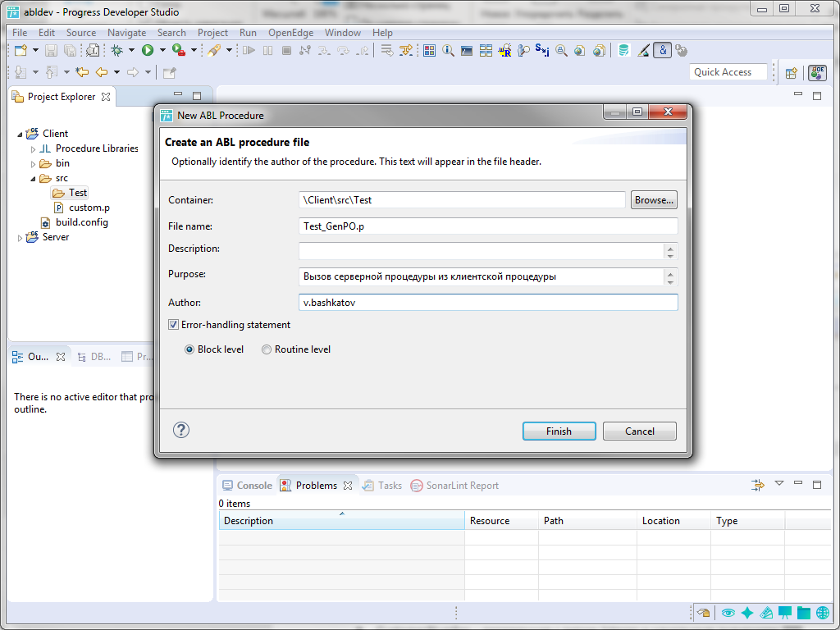The width and height of the screenshot is (840, 630).
Task: Switch to the OpenEdge 'OE' perspective icon
Action: click(818, 73)
